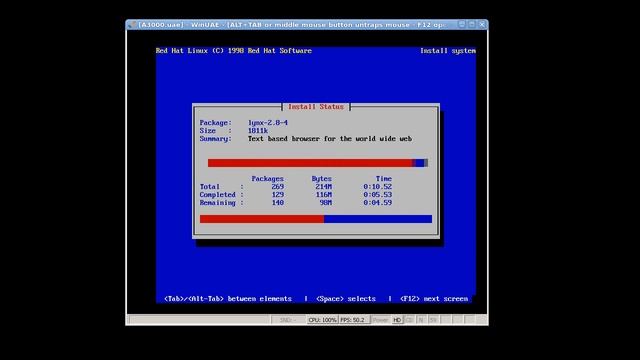Click the 'Packages' column header
640x360 pixels.
(267, 179)
